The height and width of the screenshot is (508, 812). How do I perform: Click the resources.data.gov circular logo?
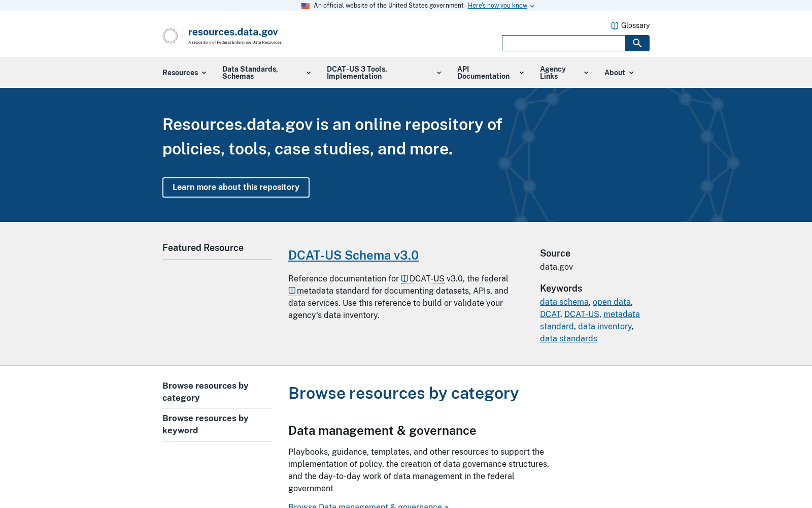coord(170,36)
